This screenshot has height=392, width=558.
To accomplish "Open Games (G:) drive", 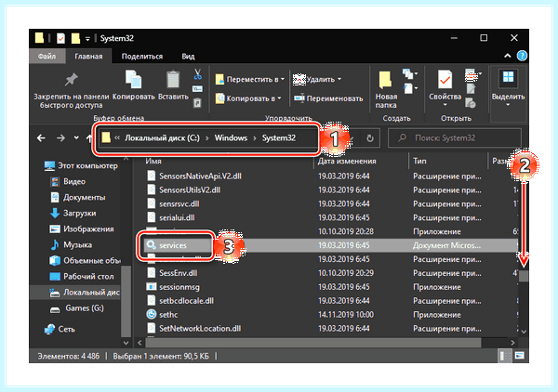I will pos(77,308).
